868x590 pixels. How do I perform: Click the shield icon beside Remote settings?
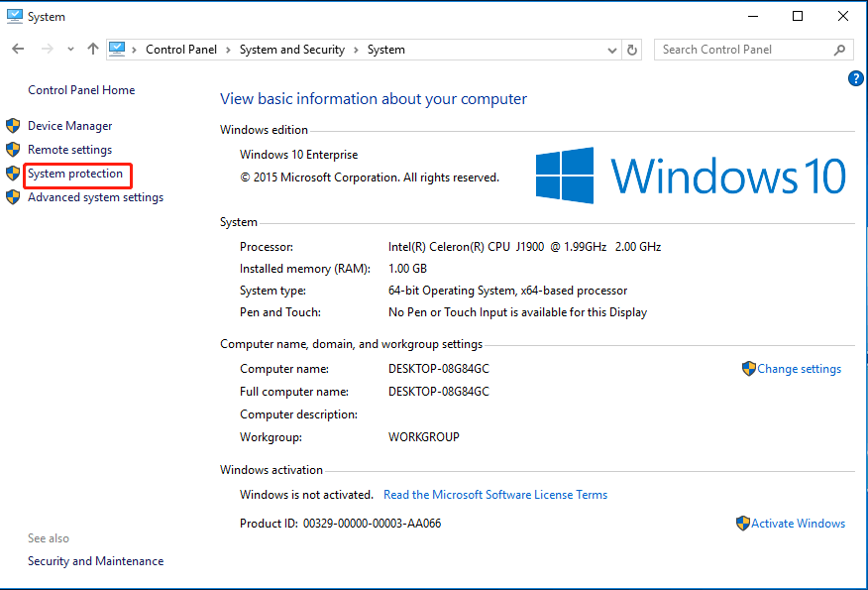(13, 150)
